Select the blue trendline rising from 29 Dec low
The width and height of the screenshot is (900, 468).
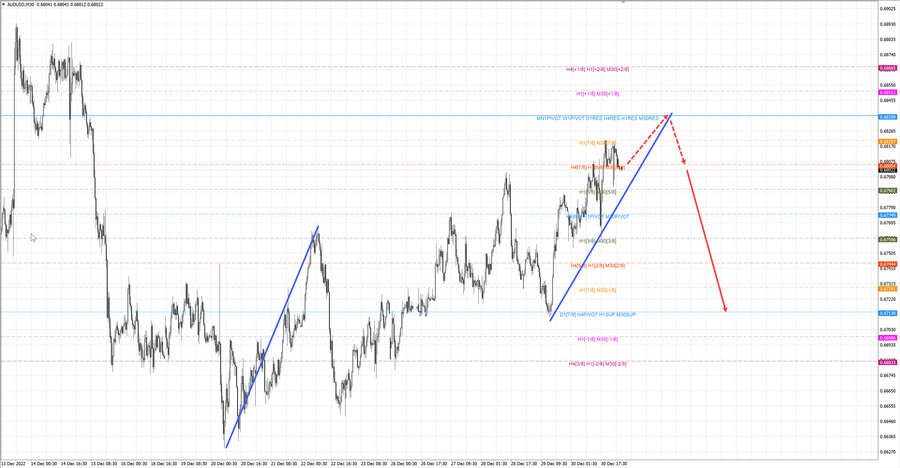coord(611,217)
